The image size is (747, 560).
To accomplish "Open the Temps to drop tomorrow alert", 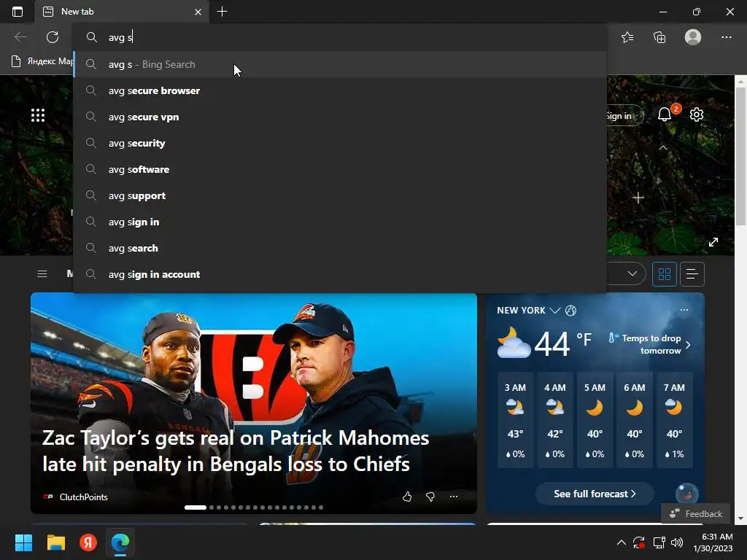I will coord(650,344).
